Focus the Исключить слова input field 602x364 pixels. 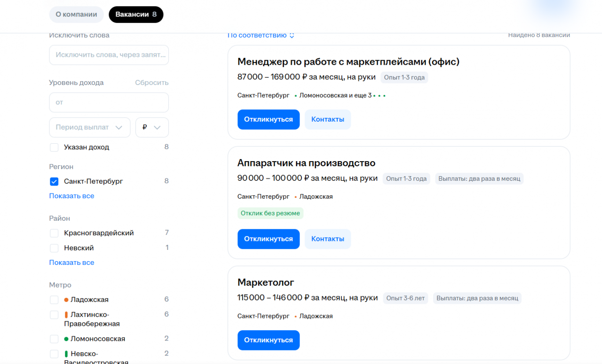point(109,55)
